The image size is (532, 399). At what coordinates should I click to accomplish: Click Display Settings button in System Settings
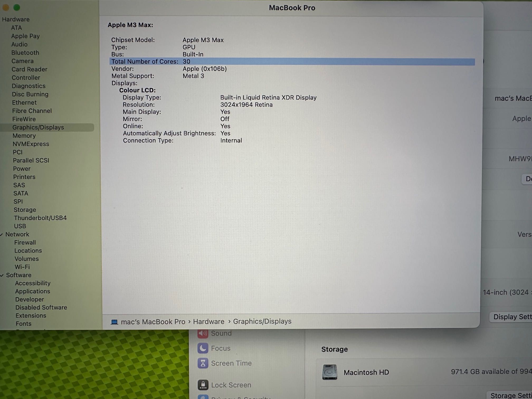[x=511, y=317]
